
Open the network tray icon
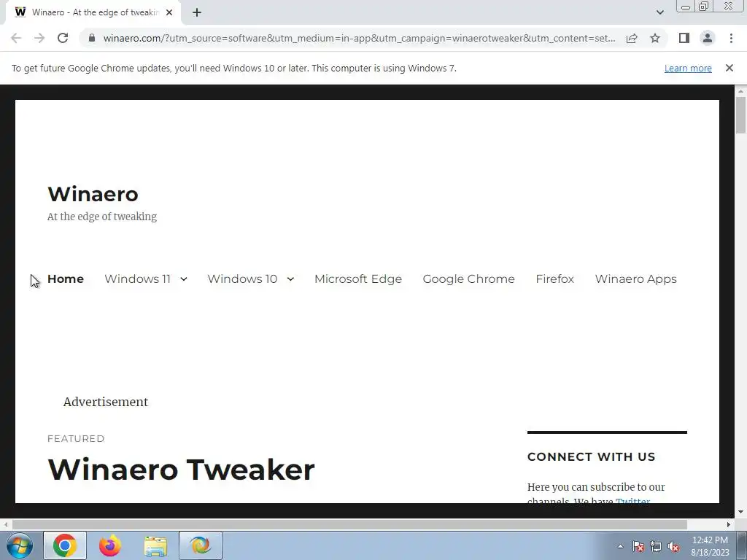click(656, 546)
